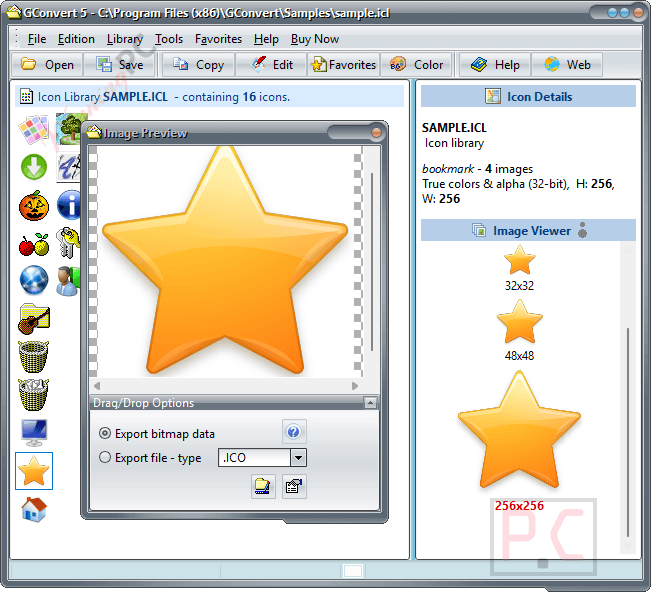The image size is (651, 592).
Task: Select Export file - type option
Action: pos(150,457)
